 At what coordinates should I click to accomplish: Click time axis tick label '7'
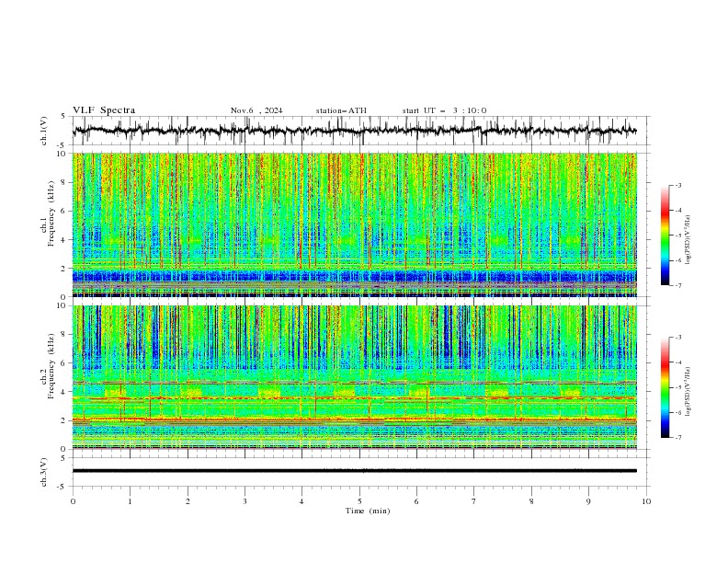(474, 501)
